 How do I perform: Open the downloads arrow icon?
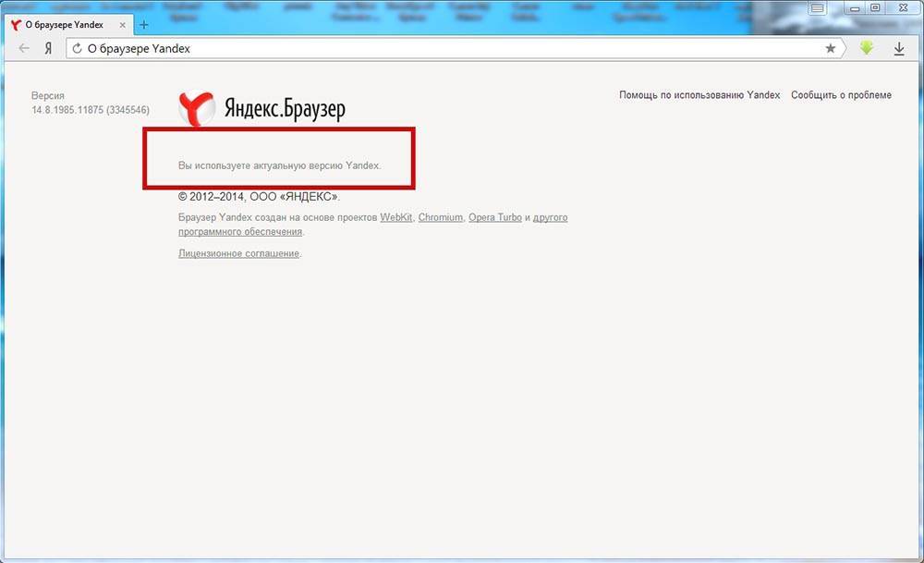899,48
